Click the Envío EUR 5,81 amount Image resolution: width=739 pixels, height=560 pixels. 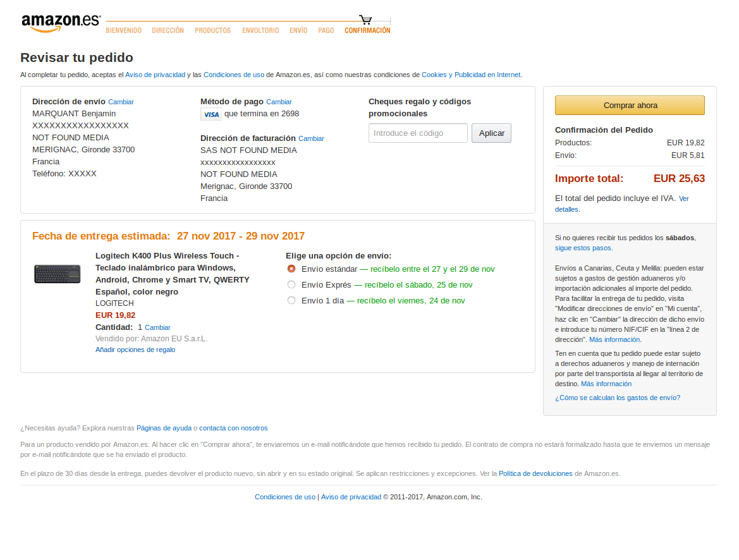(688, 155)
